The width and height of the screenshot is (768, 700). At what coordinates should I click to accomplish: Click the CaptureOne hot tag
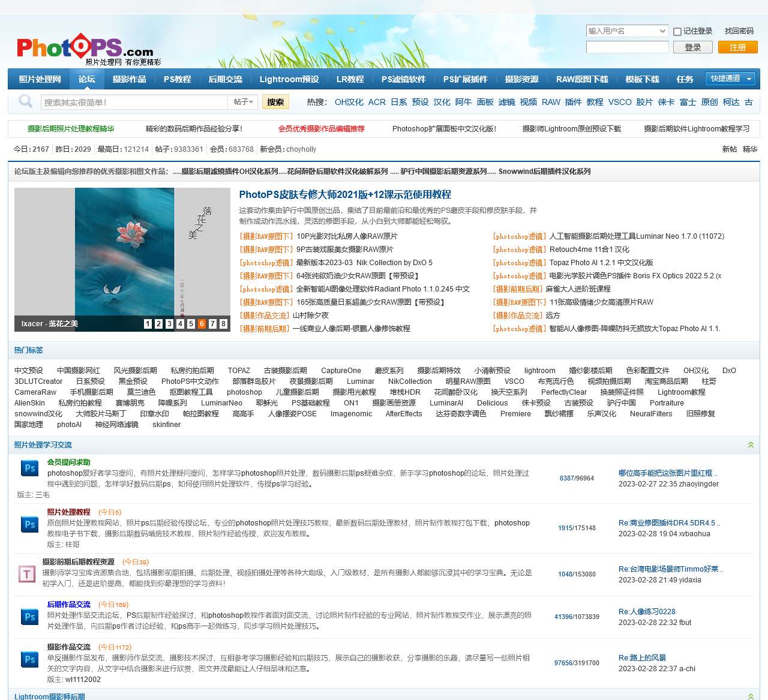(341, 371)
